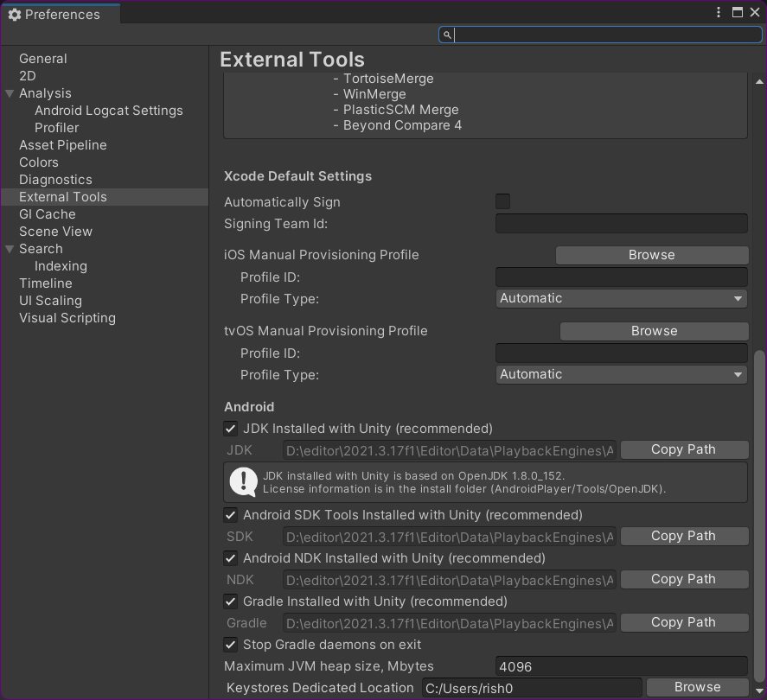Collapse the Search section

coord(9,249)
